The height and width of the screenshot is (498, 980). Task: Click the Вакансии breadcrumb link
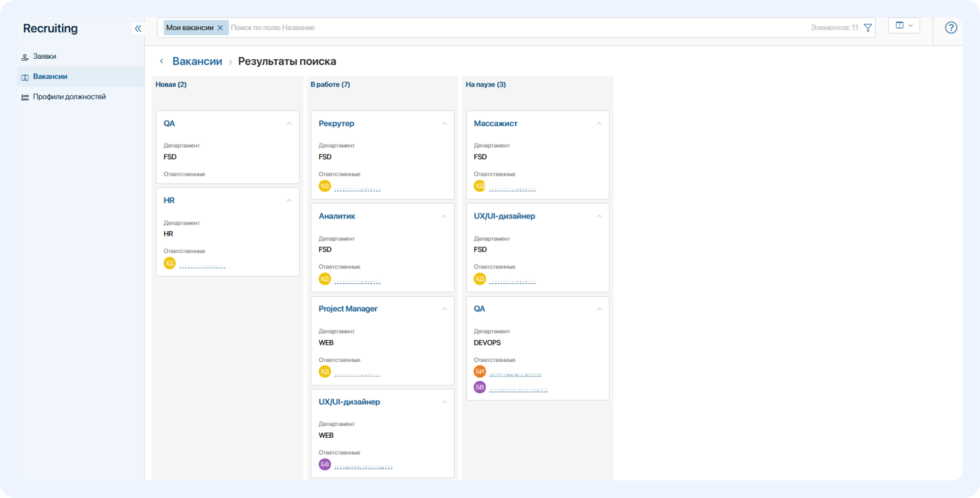197,61
